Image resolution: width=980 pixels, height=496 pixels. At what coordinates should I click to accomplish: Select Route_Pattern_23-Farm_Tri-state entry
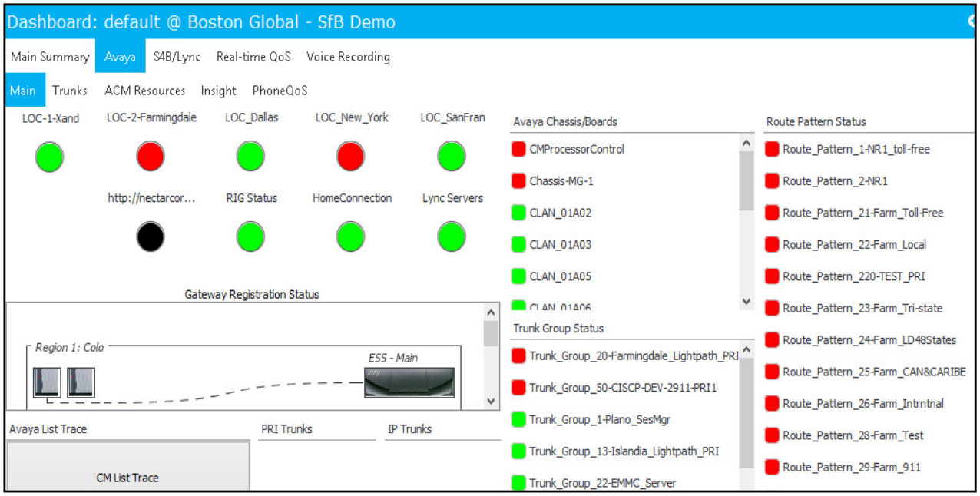(855, 308)
